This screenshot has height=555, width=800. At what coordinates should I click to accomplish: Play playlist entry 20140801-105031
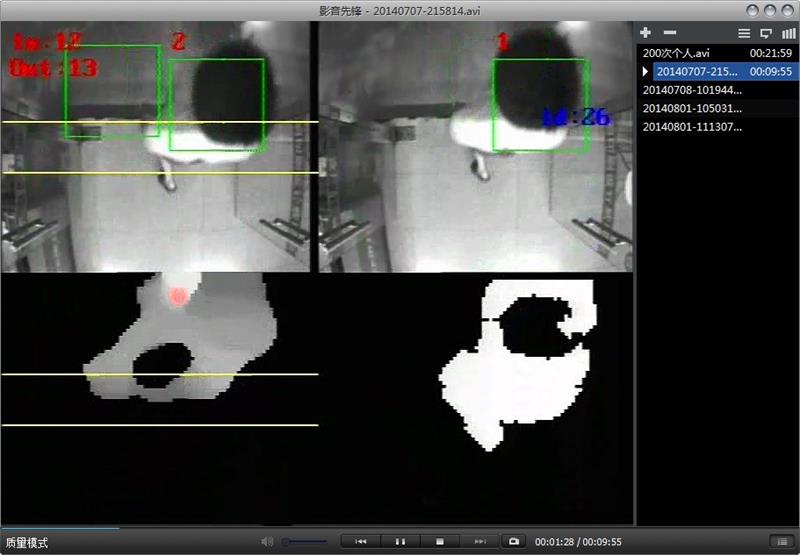(x=691, y=108)
